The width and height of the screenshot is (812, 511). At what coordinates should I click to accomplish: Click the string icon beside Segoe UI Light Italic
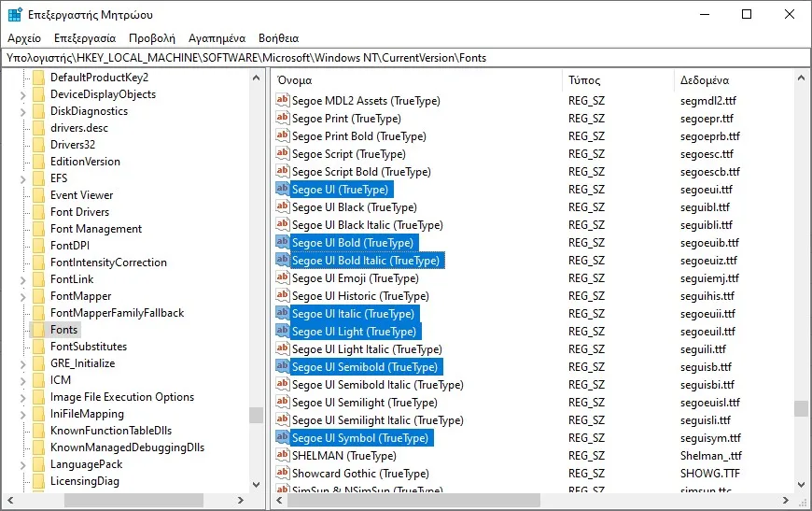282,348
